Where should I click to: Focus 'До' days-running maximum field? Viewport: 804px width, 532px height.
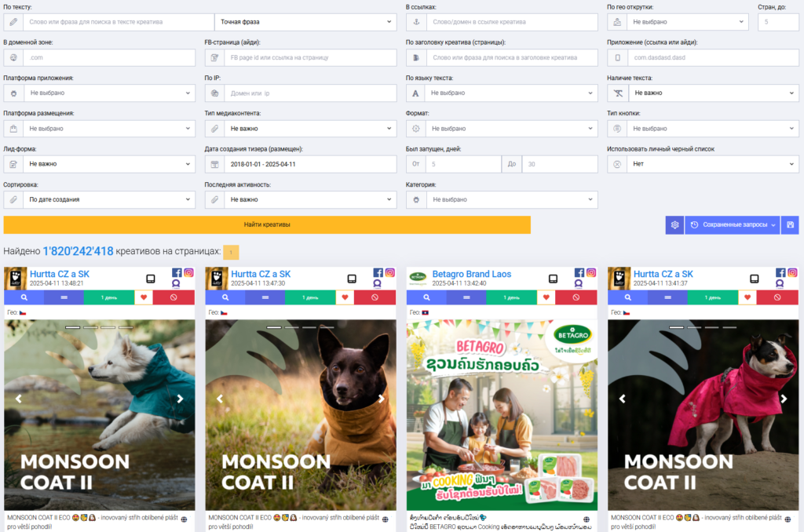coord(560,164)
